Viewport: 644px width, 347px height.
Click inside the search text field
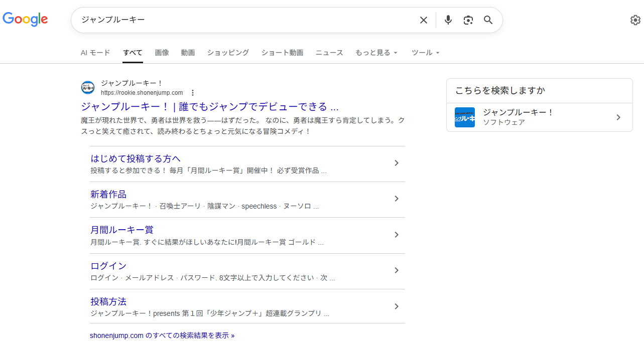click(x=241, y=20)
